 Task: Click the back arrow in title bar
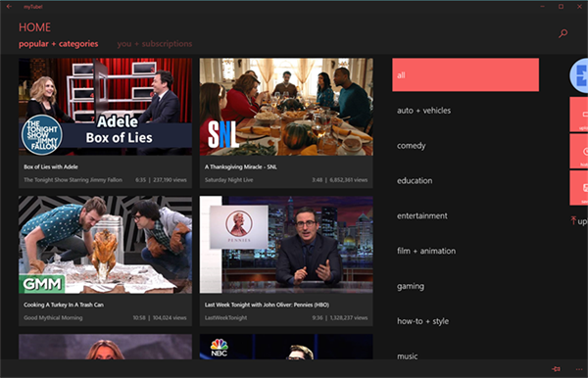click(9, 7)
